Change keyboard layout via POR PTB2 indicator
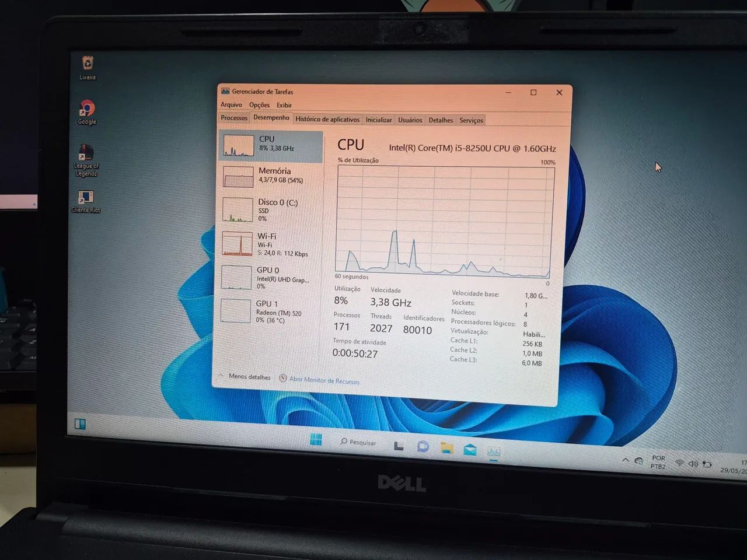The width and height of the screenshot is (747, 560). (x=658, y=461)
